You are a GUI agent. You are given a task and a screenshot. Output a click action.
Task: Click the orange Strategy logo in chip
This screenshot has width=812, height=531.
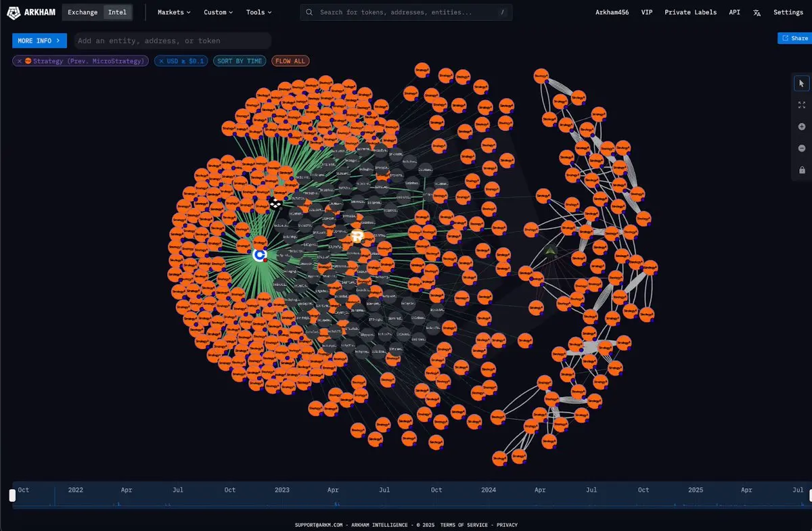coord(28,61)
